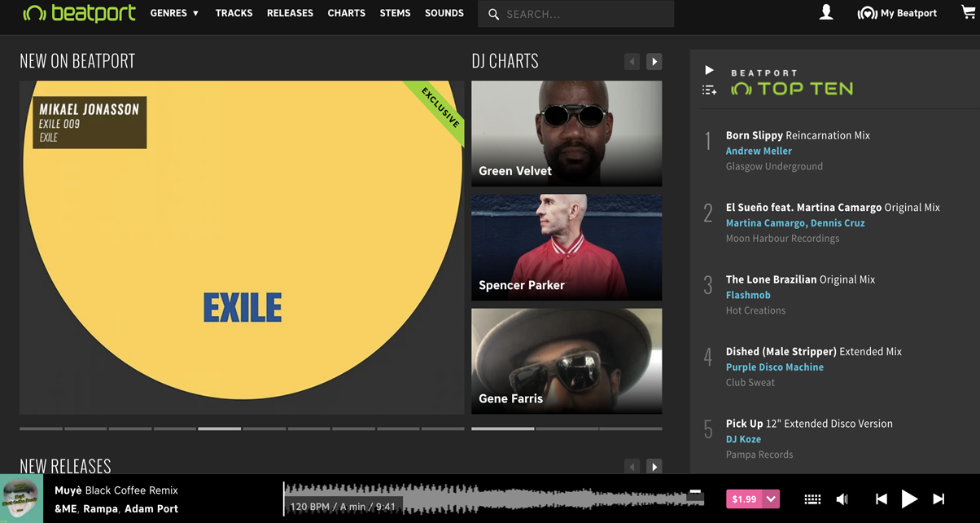The width and height of the screenshot is (980, 523).
Task: Open artist Andrew Meller
Action: (x=759, y=151)
